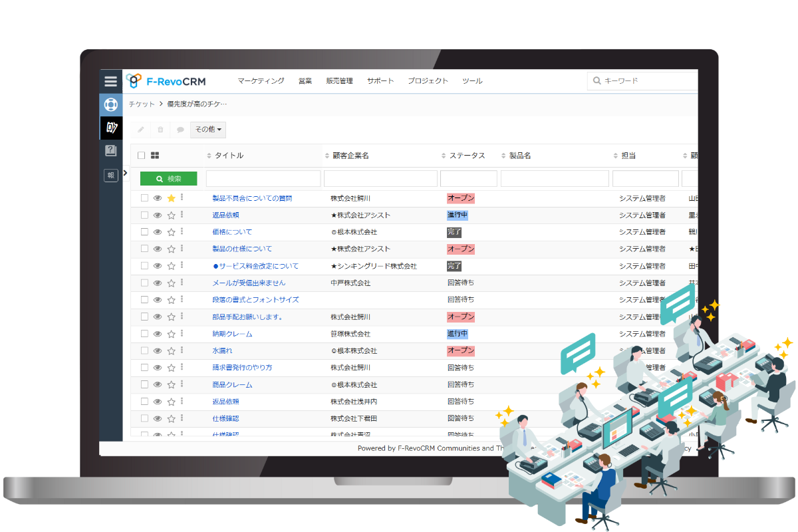Expand the その他 dropdown
Screen dimensions: 798x532
click(208, 130)
